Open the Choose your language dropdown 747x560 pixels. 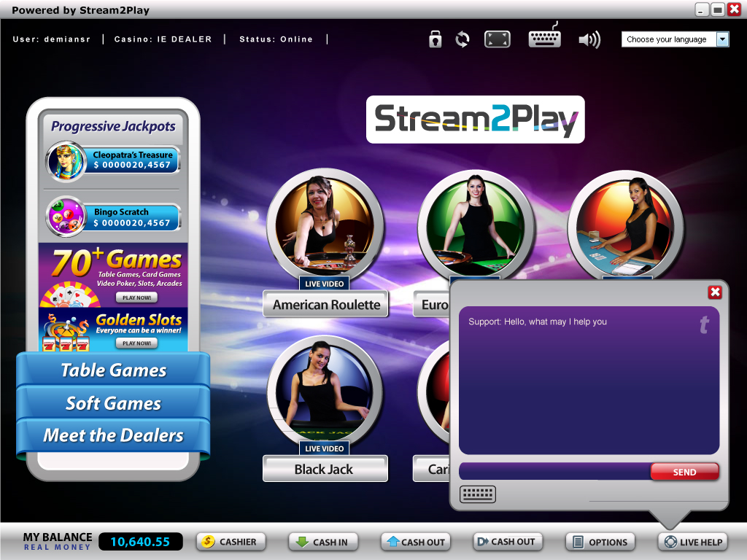[675, 39]
